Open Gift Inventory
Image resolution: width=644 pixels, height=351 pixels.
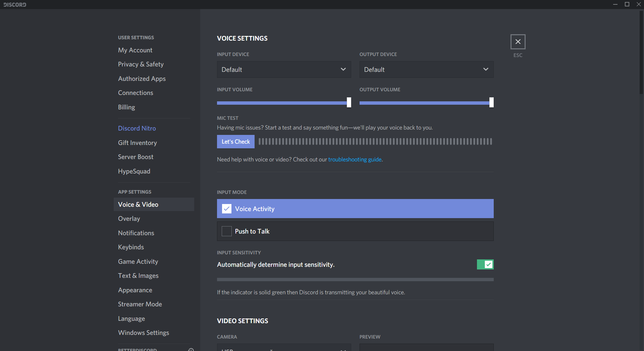[x=138, y=143]
